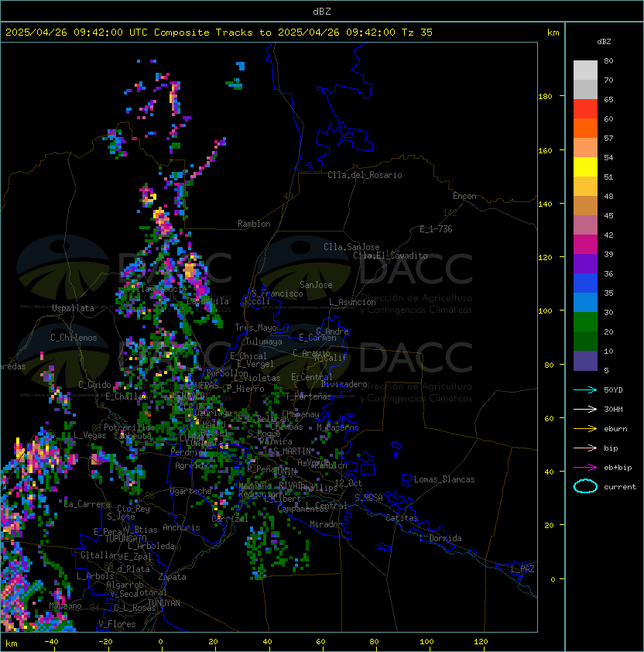Click the 'Lomas_Blancas' map label

coord(444,479)
